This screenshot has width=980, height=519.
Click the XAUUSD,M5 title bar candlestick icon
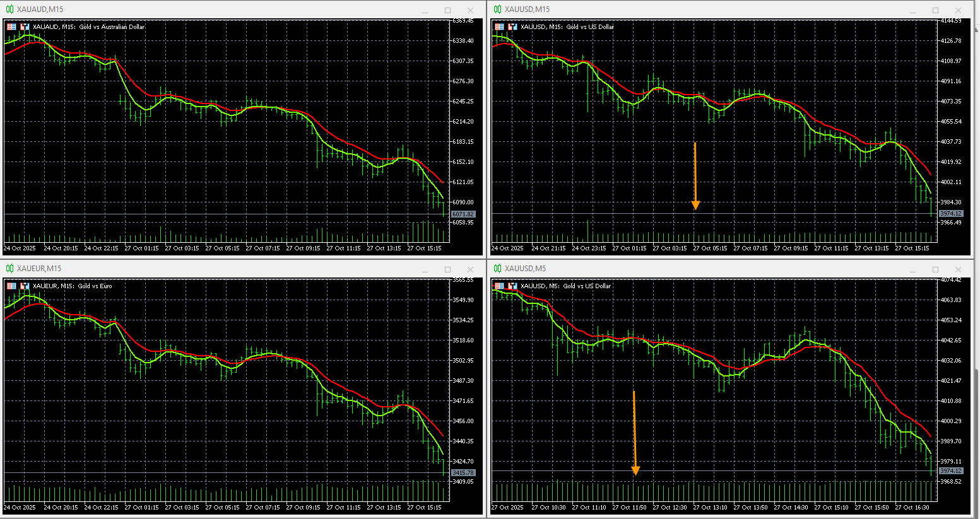click(x=497, y=269)
